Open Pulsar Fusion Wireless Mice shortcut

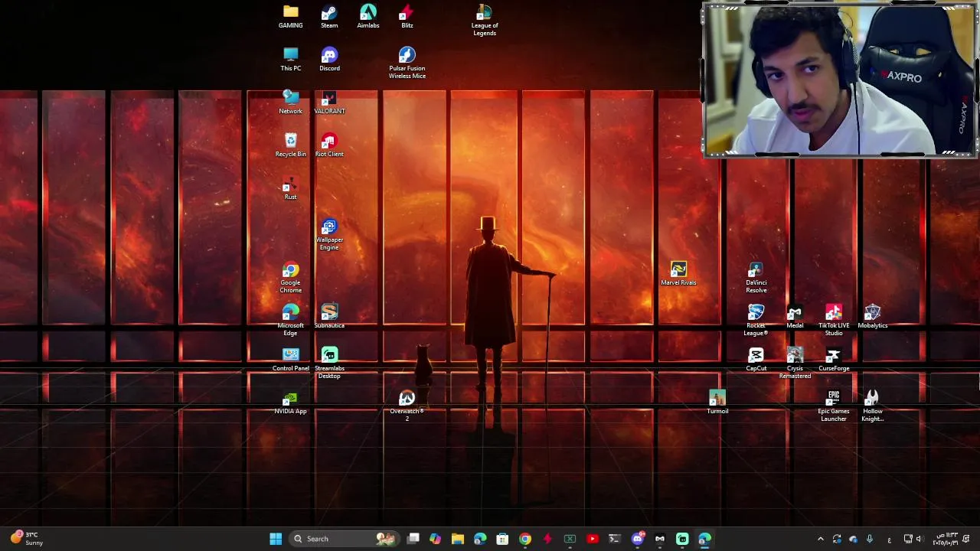[x=407, y=63]
